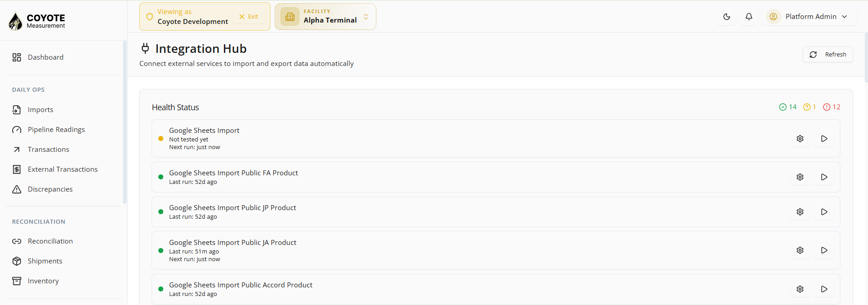
Task: Open settings for Public JA Product integration
Action: coord(800,250)
